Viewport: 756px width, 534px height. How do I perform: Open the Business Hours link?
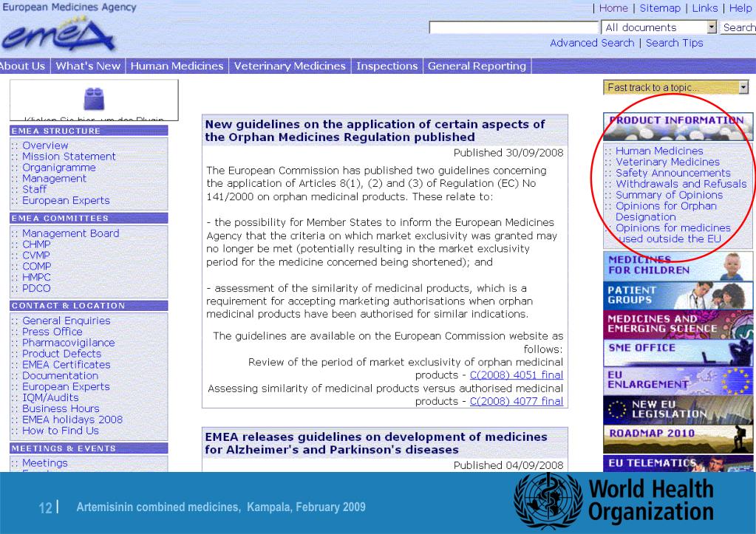pyautogui.click(x=61, y=408)
